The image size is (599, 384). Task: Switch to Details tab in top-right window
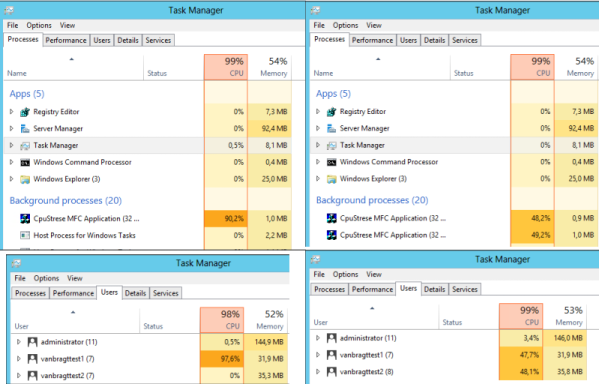434,41
